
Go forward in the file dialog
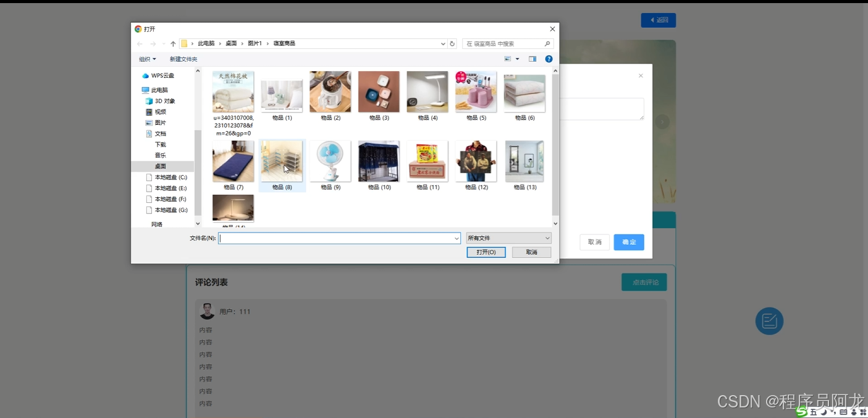point(153,44)
